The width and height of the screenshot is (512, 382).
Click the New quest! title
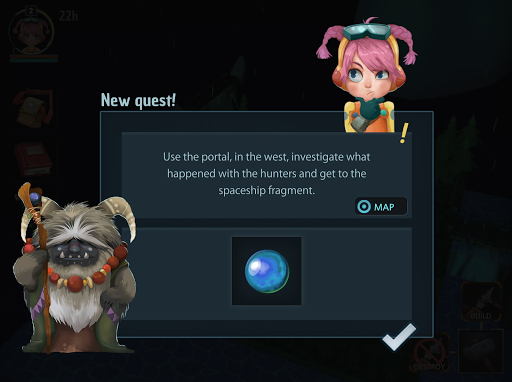(138, 100)
